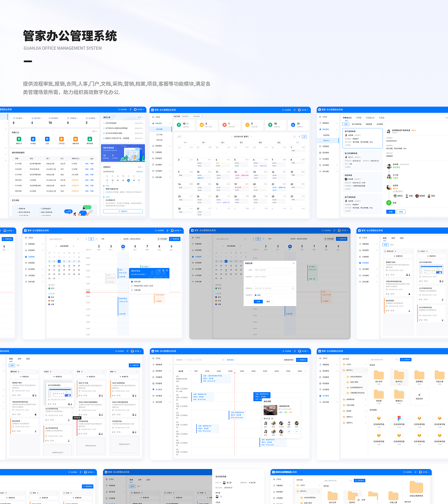
Task: Click 新建会议 button in meeting window
Action: 302,360
